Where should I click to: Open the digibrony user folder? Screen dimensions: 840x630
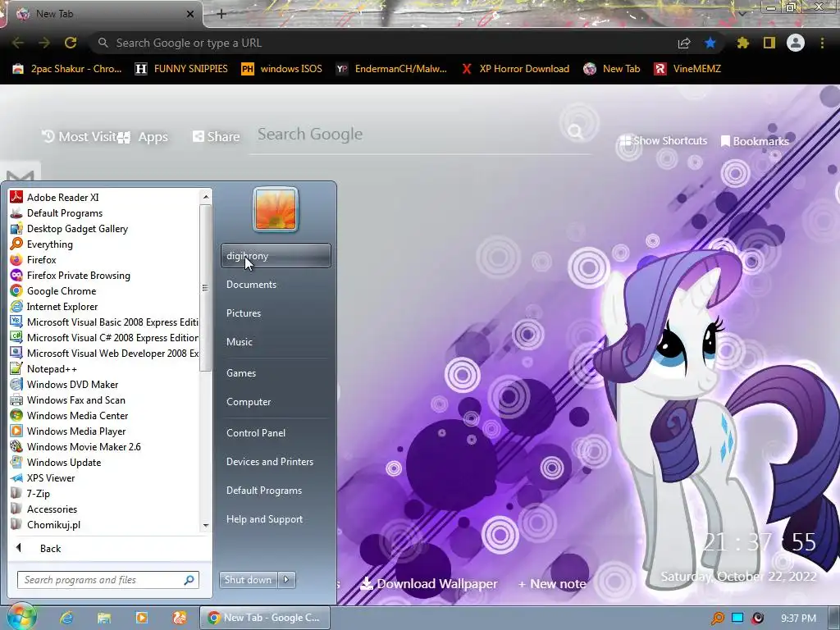tap(276, 256)
